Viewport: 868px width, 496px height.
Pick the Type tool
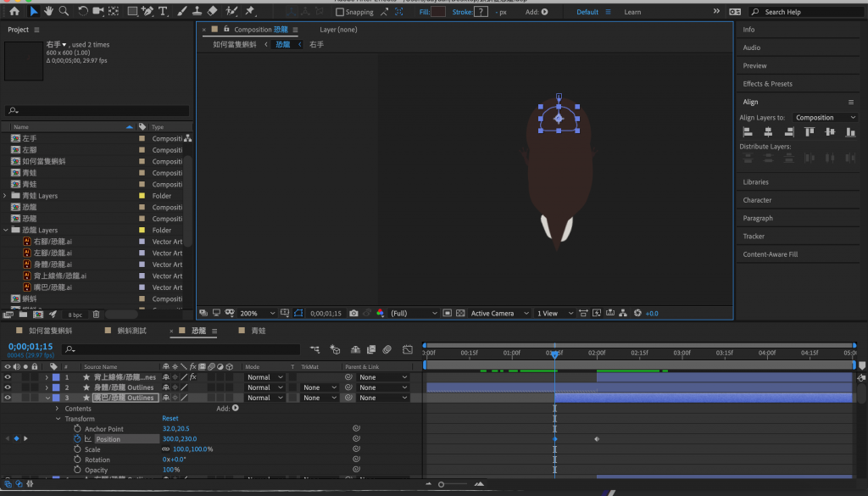pos(163,12)
